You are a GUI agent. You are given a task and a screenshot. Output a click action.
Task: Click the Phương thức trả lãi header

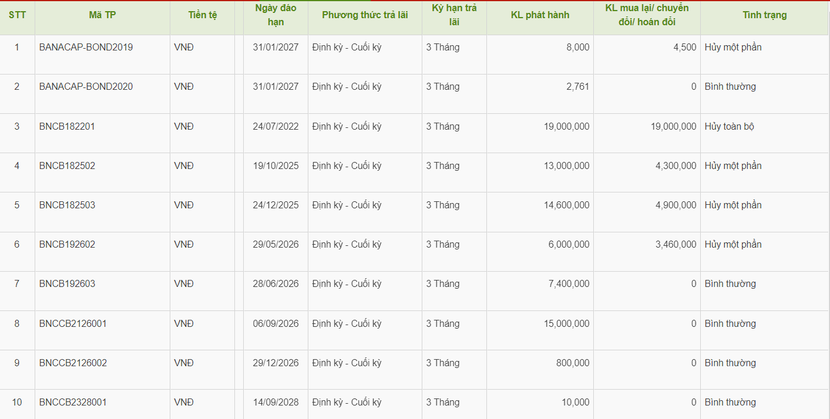click(x=365, y=15)
